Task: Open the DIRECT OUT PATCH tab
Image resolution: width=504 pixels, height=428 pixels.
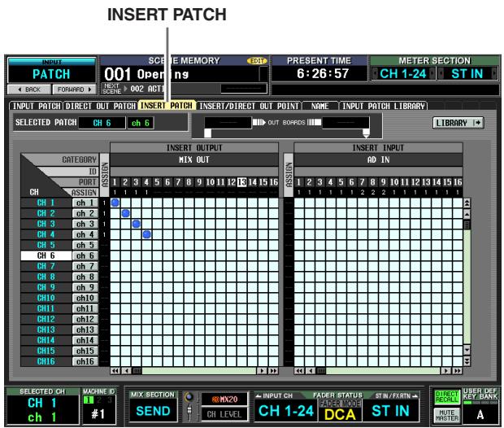Action: click(x=100, y=106)
